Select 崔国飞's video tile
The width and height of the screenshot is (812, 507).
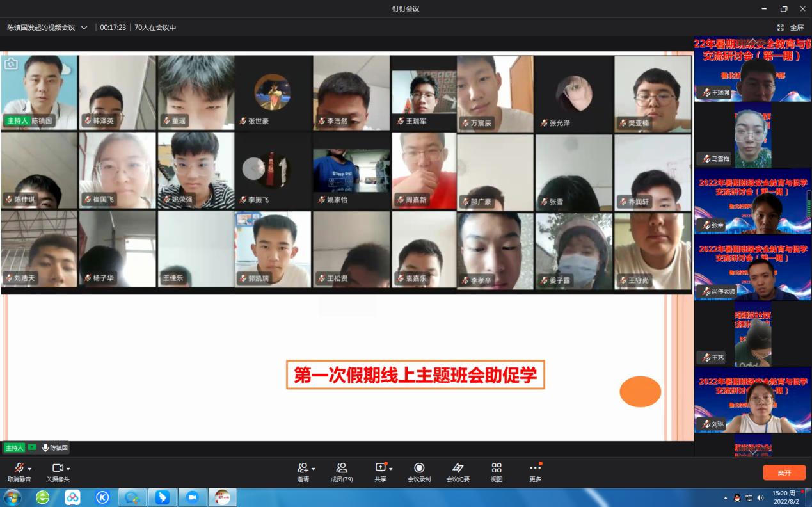(x=118, y=172)
